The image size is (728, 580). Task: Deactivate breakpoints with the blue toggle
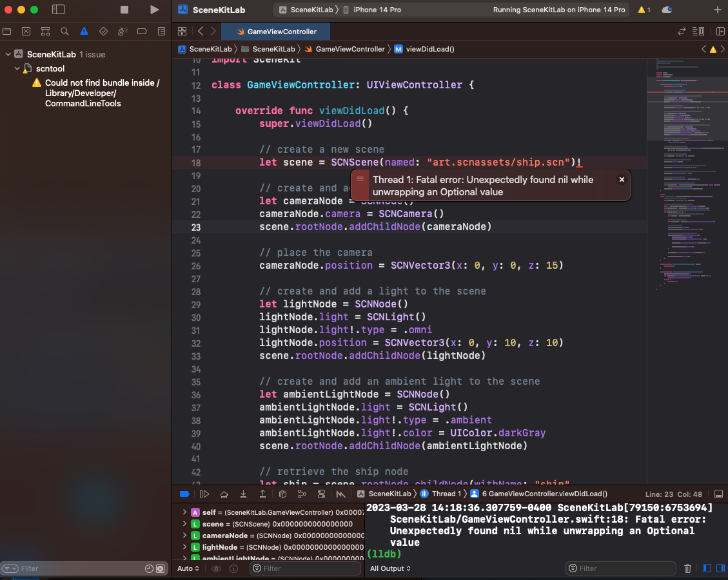184,494
